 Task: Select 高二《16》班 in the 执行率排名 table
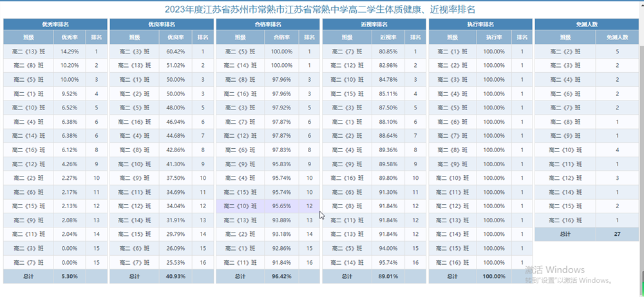(453, 262)
